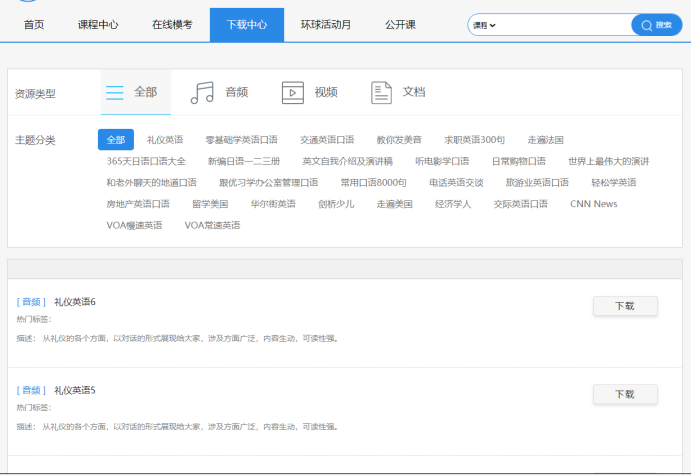Filter by 365天日语口语大全 topic

point(146,161)
